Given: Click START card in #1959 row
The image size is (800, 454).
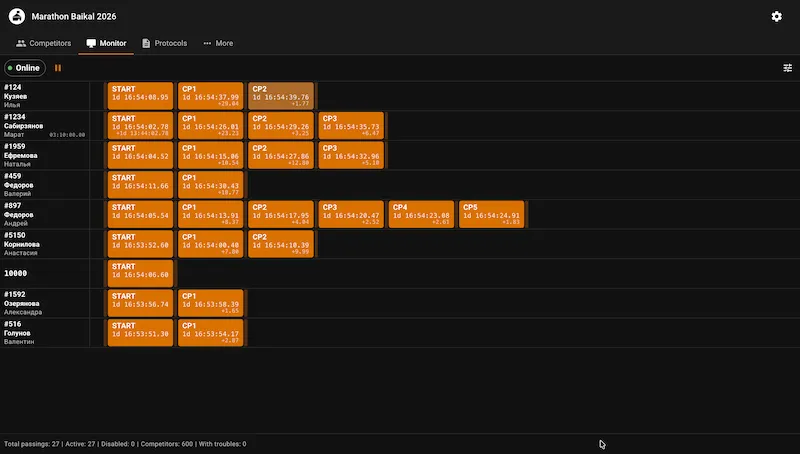Looking at the screenshot, I should point(140,155).
